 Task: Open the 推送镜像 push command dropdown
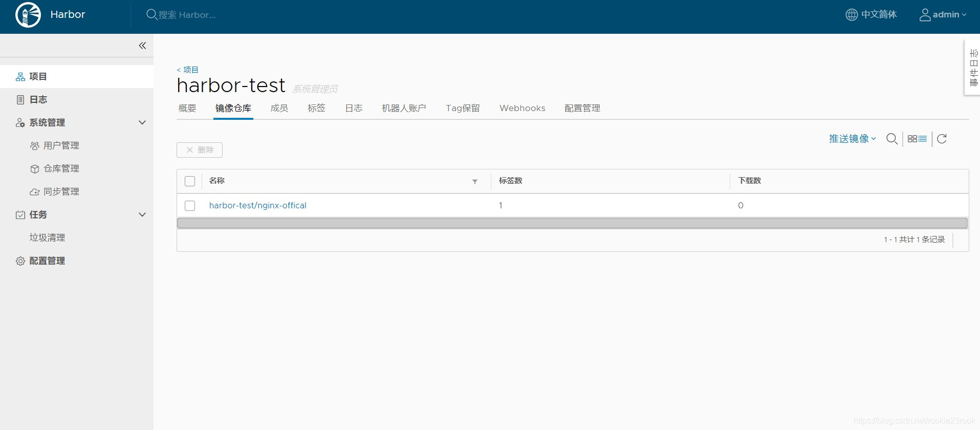853,139
